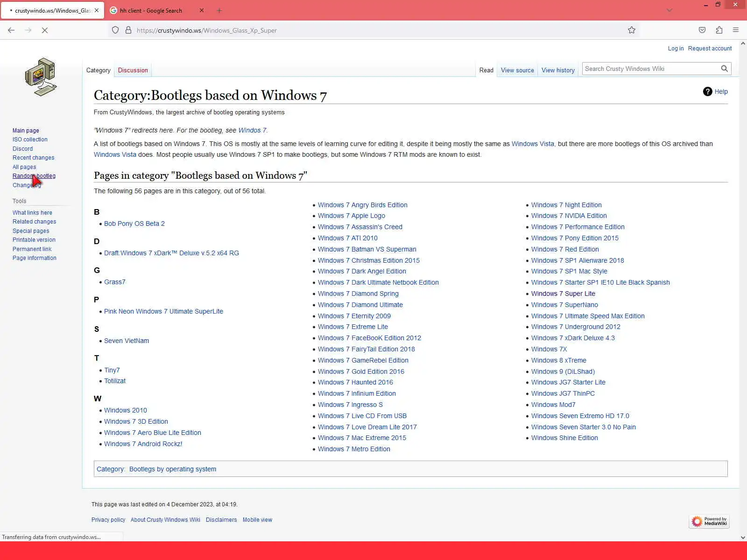Open the Totilizat page
This screenshot has width=747, height=560.
pyautogui.click(x=115, y=381)
